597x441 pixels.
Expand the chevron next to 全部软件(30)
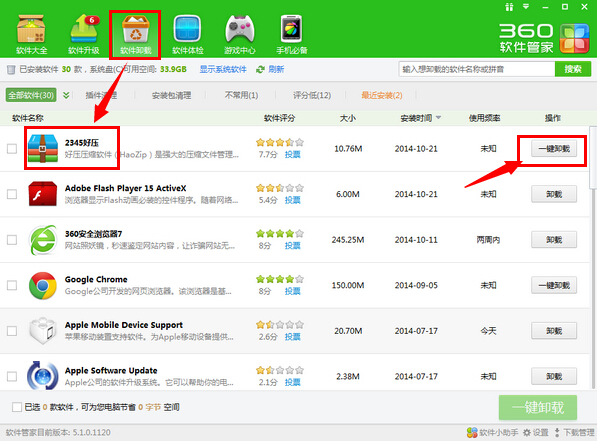coord(66,95)
